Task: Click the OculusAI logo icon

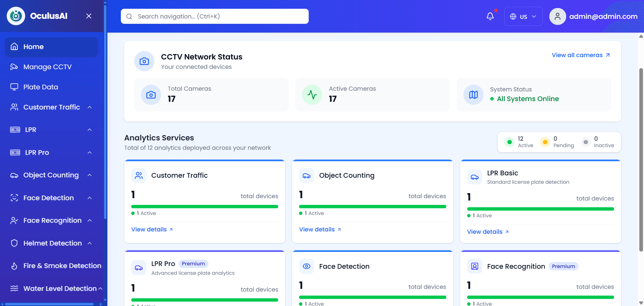Action: click(16, 16)
